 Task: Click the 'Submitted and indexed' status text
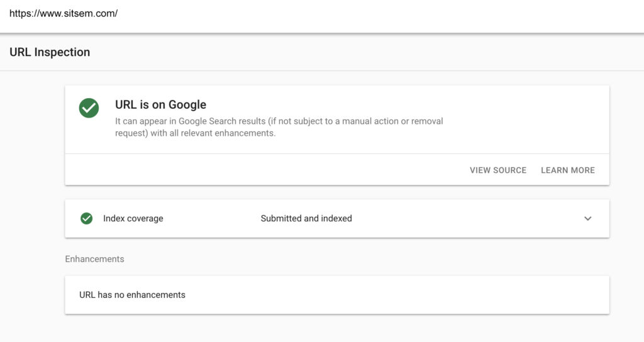(306, 218)
